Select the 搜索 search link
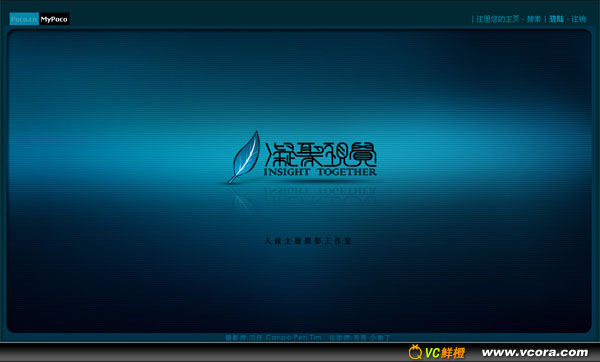This screenshot has height=362, width=600. pyautogui.click(x=534, y=19)
